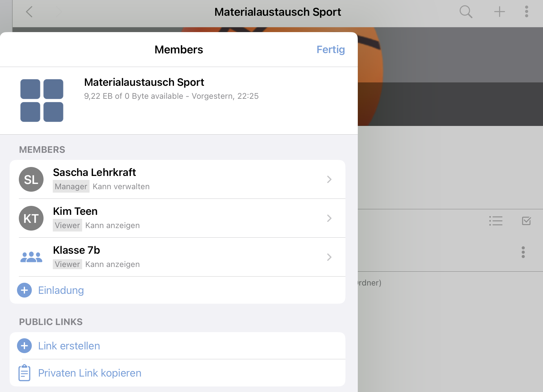Expand Klasse 7b group details chevron

(329, 257)
